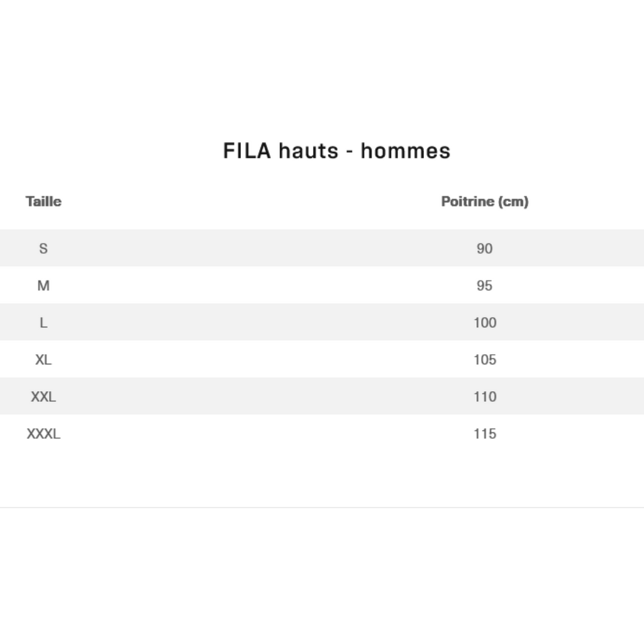Click the (cm) unit in the header
Screen dimensions: 644x644
tap(513, 201)
